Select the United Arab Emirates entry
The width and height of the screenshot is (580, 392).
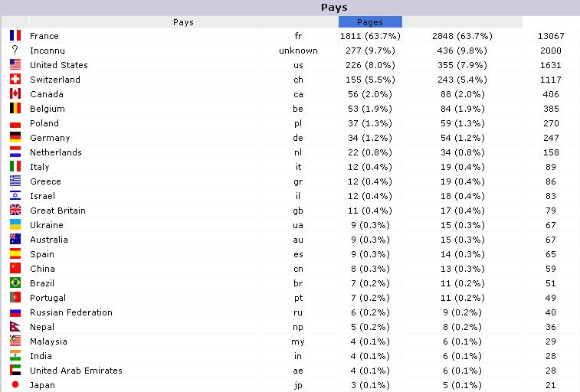pyautogui.click(x=76, y=371)
